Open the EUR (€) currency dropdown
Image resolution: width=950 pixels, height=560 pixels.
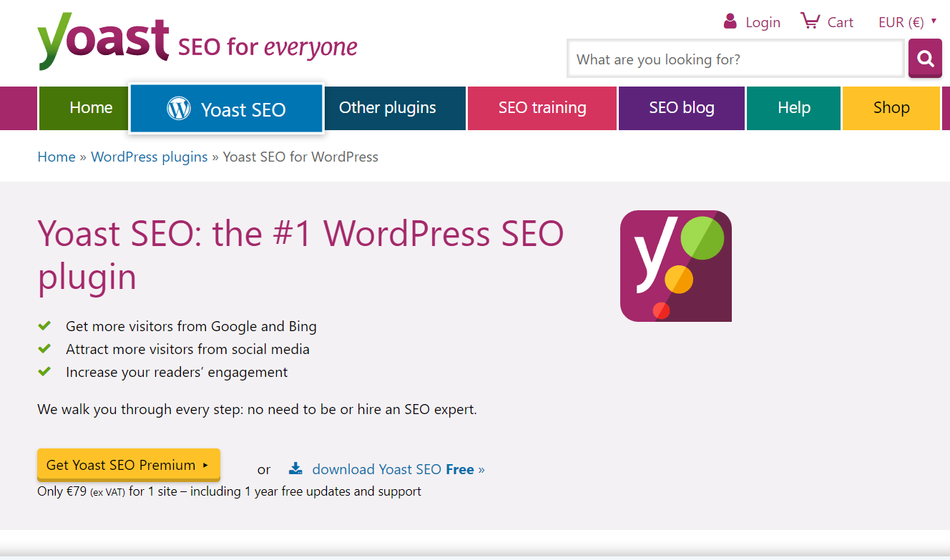901,22
